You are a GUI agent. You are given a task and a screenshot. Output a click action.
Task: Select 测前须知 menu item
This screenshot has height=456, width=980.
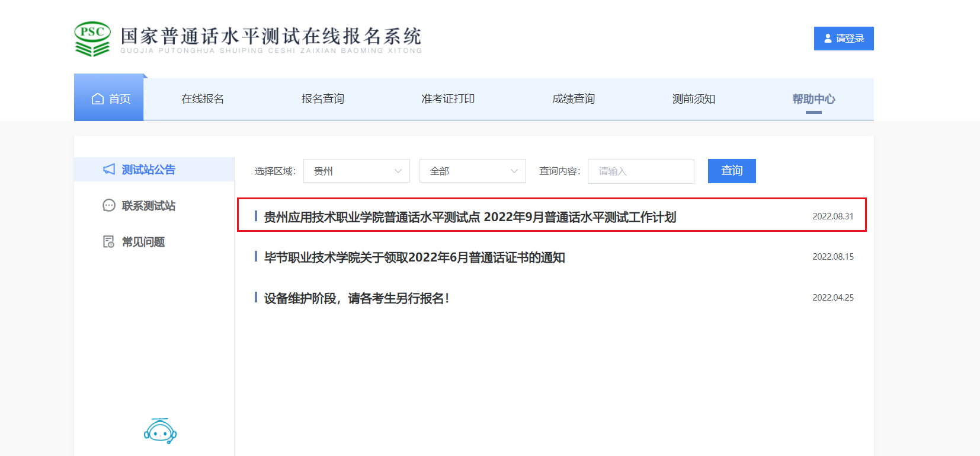694,99
